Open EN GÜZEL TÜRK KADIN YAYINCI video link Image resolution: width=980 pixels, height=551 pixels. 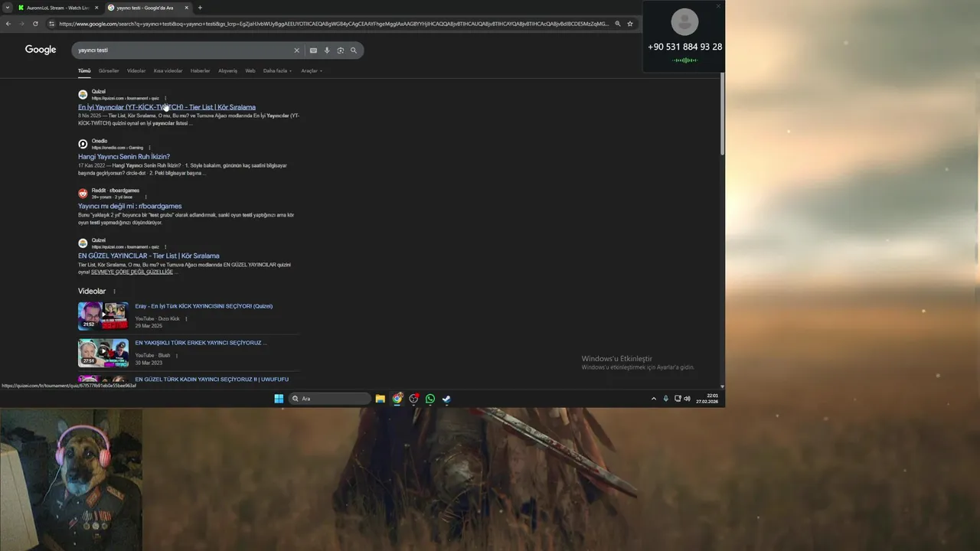(212, 380)
